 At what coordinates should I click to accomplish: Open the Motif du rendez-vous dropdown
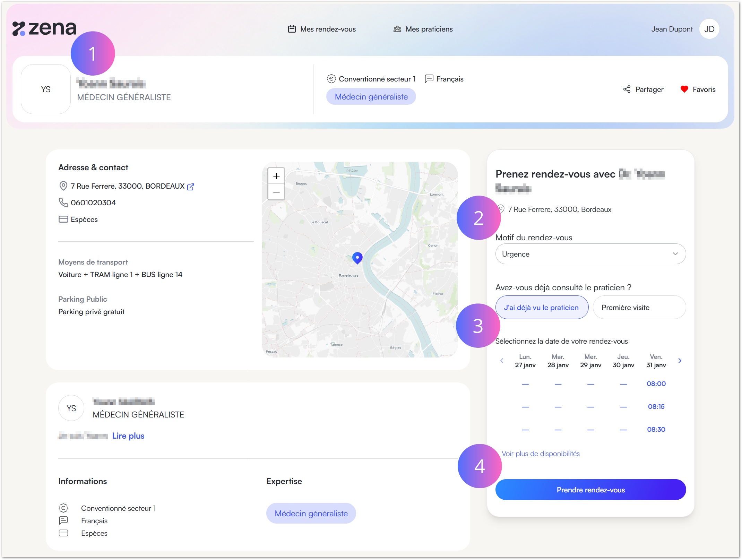pyautogui.click(x=590, y=254)
